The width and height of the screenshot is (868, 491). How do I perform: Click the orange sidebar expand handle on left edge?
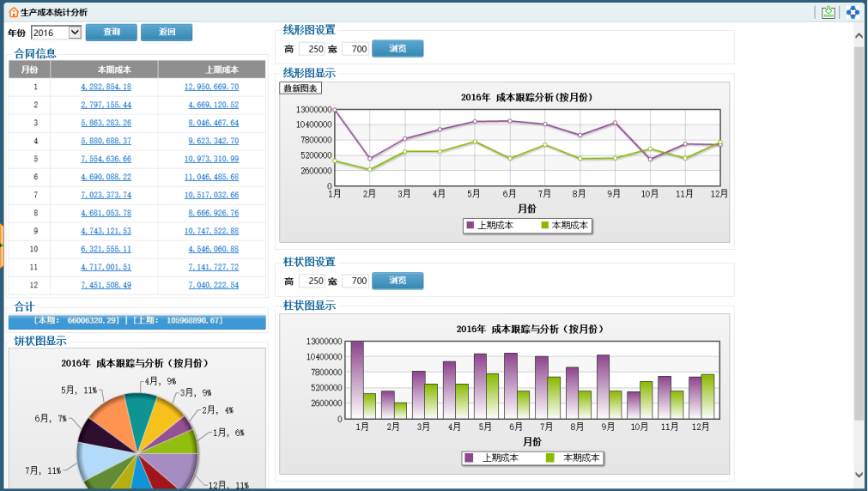[x=2, y=245]
